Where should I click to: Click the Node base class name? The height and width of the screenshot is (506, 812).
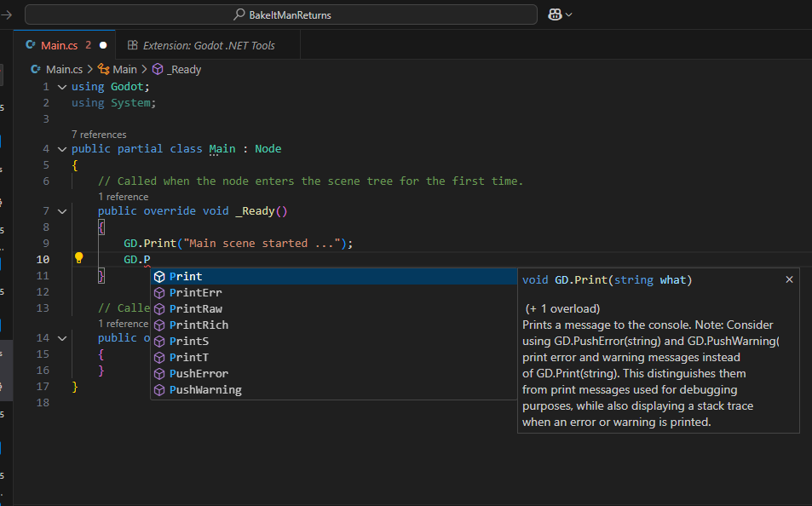(268, 149)
